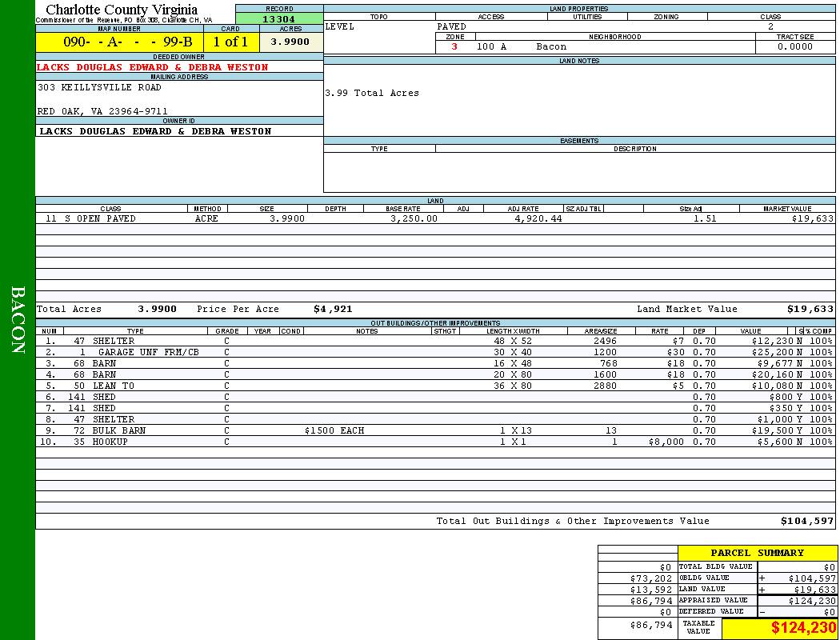This screenshot has height=640, width=840.
Task: Select the '3.99 Total Acres' land note
Action: 371,93
